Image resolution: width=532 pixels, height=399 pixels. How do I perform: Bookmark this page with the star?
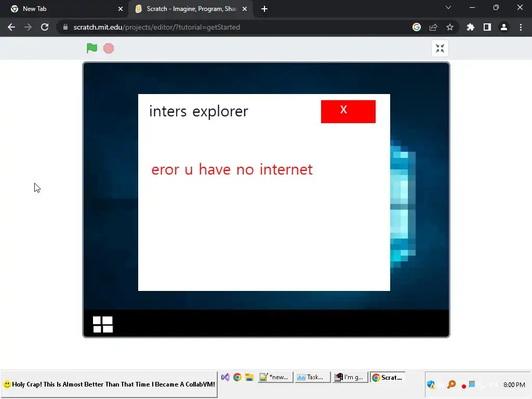(x=450, y=27)
